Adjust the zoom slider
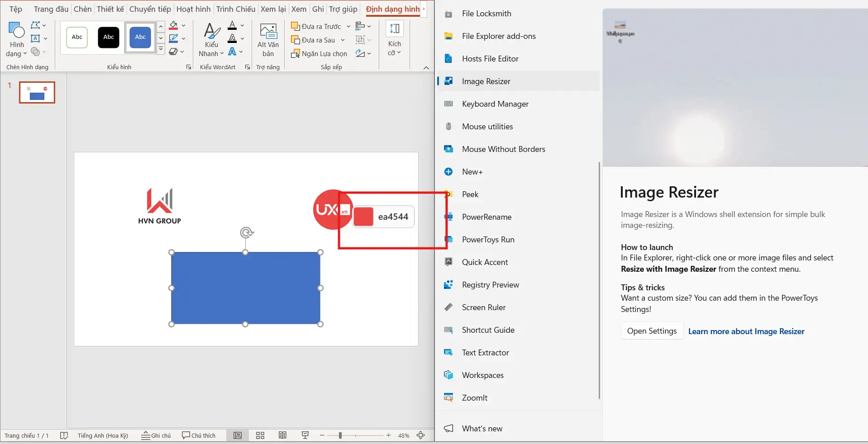Viewport: 868px width, 444px height. [341, 435]
